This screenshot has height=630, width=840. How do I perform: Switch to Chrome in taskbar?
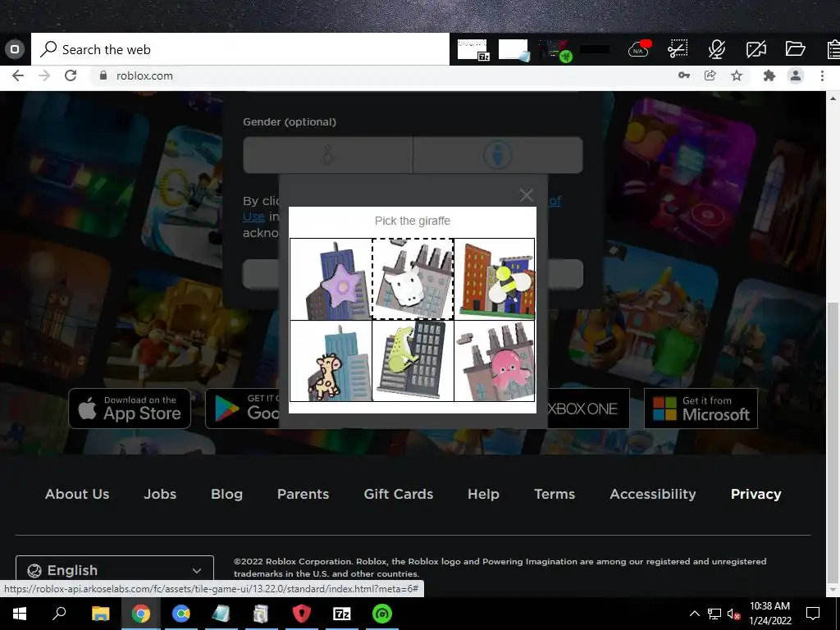(141, 614)
